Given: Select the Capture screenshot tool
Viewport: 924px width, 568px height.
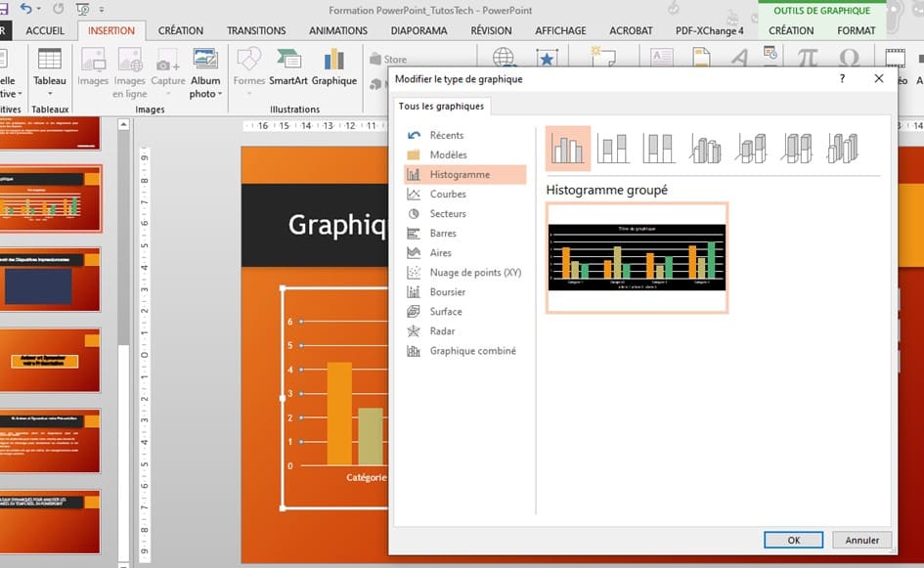Looking at the screenshot, I should [x=167, y=70].
